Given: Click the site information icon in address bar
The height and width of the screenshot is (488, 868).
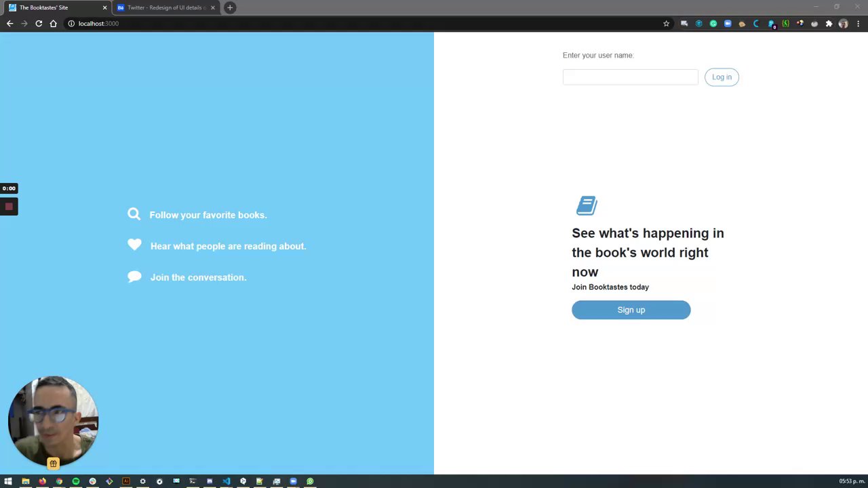Looking at the screenshot, I should click(71, 23).
